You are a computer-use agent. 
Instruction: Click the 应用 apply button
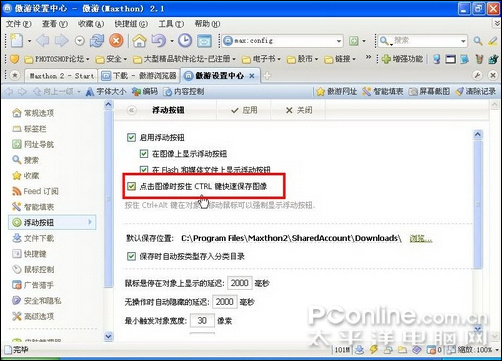coord(244,110)
